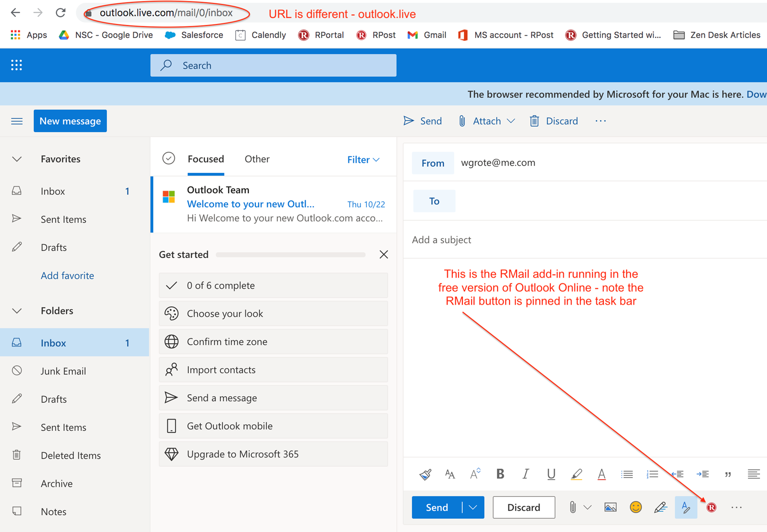
Task: Switch to the Other tab
Action: [x=257, y=159]
